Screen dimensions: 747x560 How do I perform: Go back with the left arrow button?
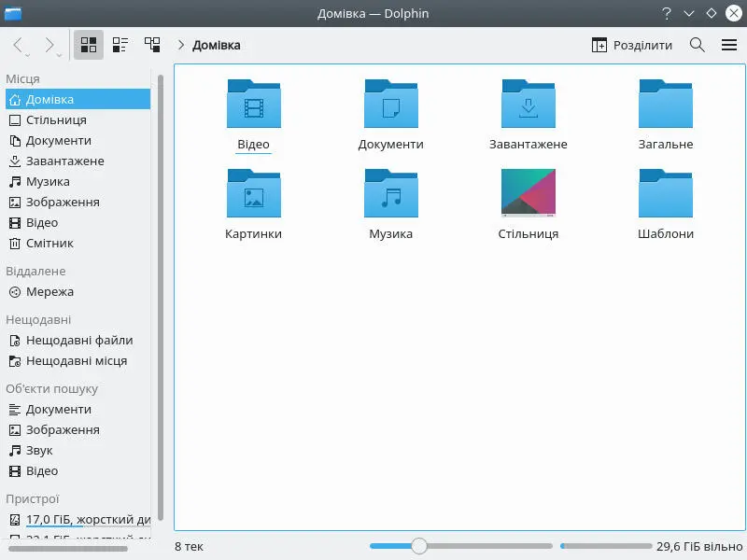pos(18,45)
